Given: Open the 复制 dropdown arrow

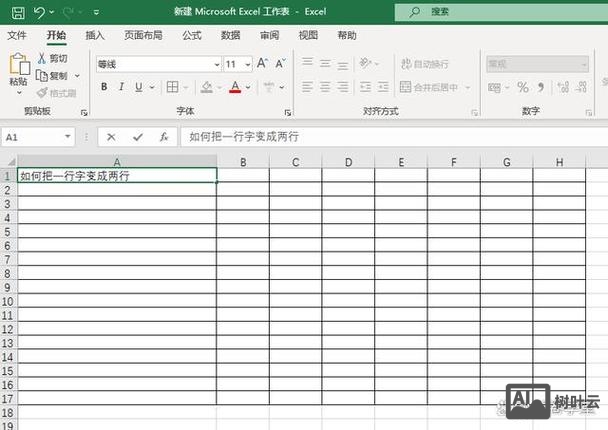Looking at the screenshot, I should click(77, 76).
